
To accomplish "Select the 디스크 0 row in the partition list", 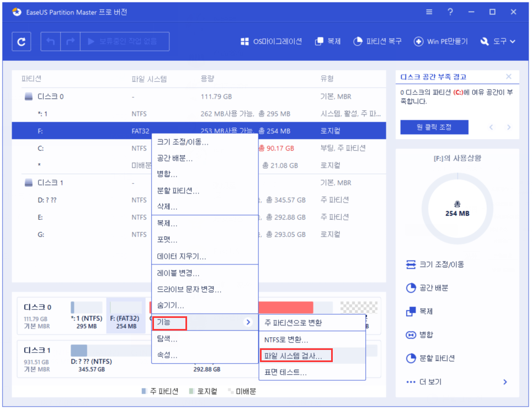I will click(199, 97).
